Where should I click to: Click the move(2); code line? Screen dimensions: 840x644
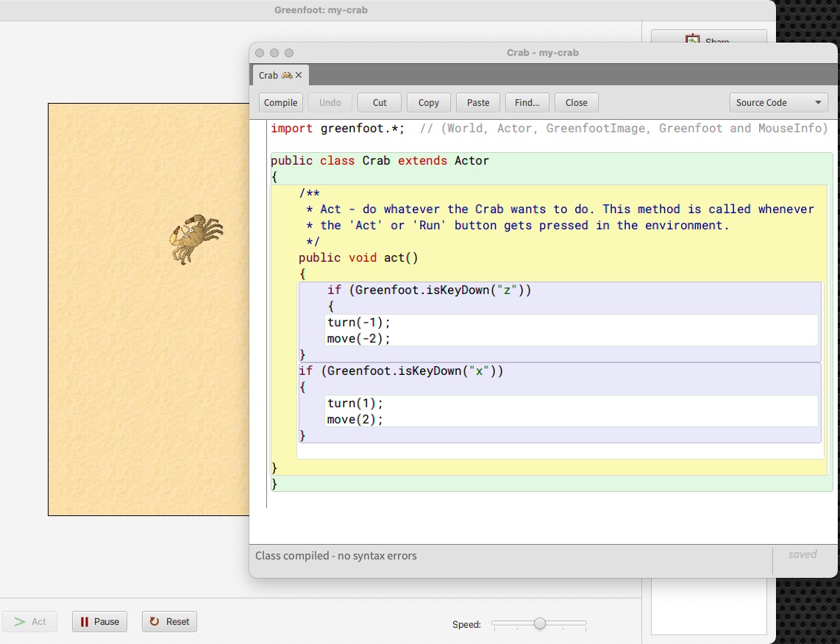tap(355, 420)
